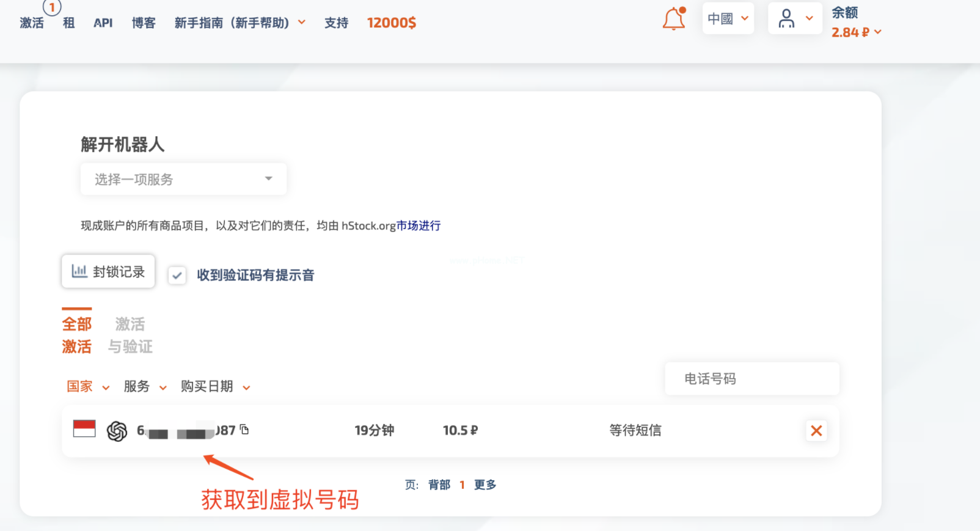Open the user account profile icon
The height and width of the screenshot is (531, 980).
point(786,19)
